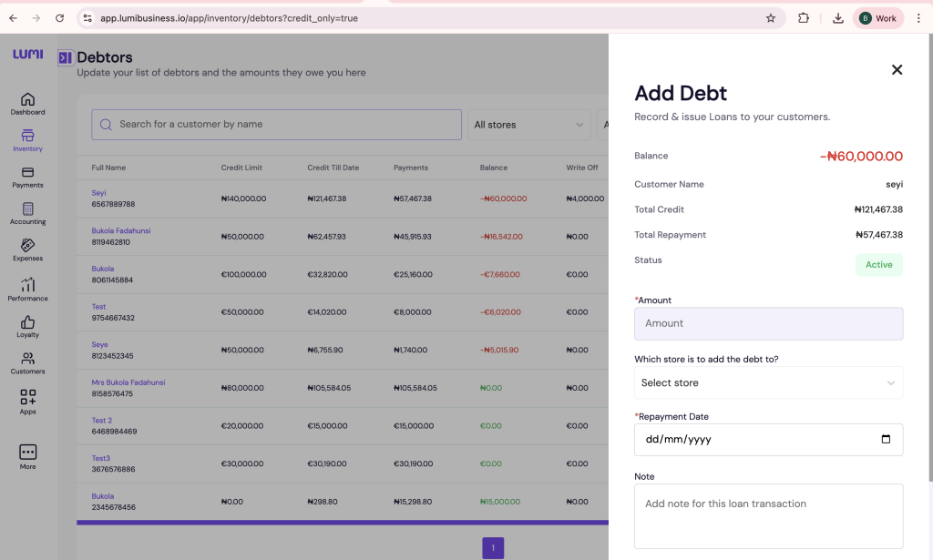Expand the Select store dropdown
The image size is (933, 560).
tap(768, 383)
